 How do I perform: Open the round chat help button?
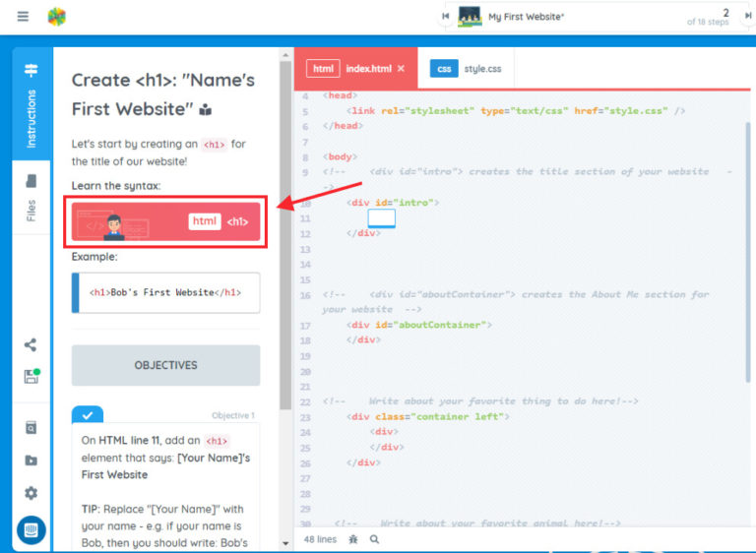click(x=31, y=530)
